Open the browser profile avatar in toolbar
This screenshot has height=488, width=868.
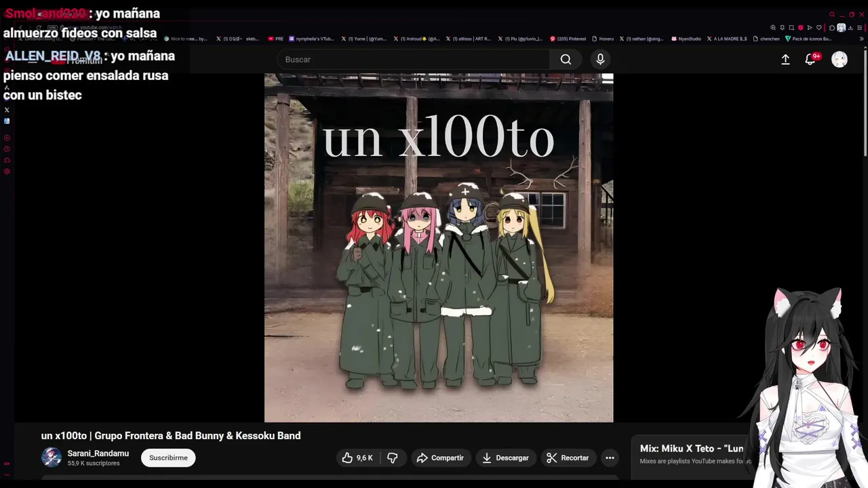point(841,28)
